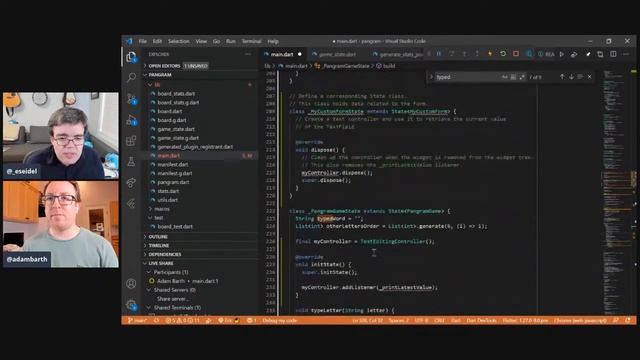Viewport: 640px width, 360px height.
Task: Open utils.dart in the file tree
Action: [167, 200]
